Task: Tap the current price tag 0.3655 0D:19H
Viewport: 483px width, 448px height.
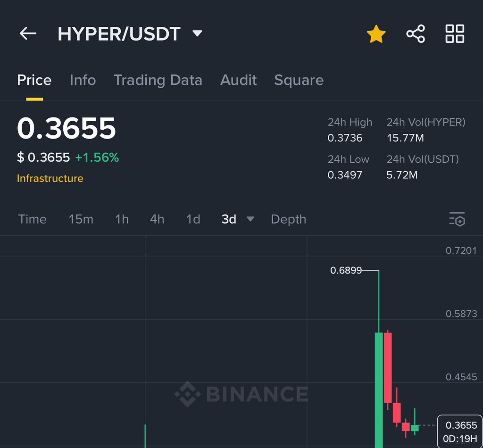Action: click(x=460, y=431)
